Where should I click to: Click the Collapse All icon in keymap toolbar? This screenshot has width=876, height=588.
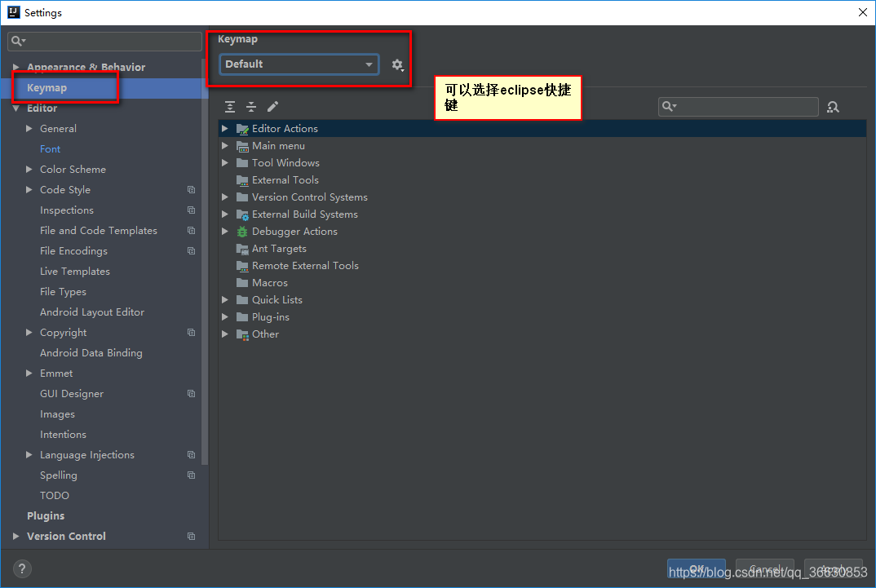click(x=251, y=107)
